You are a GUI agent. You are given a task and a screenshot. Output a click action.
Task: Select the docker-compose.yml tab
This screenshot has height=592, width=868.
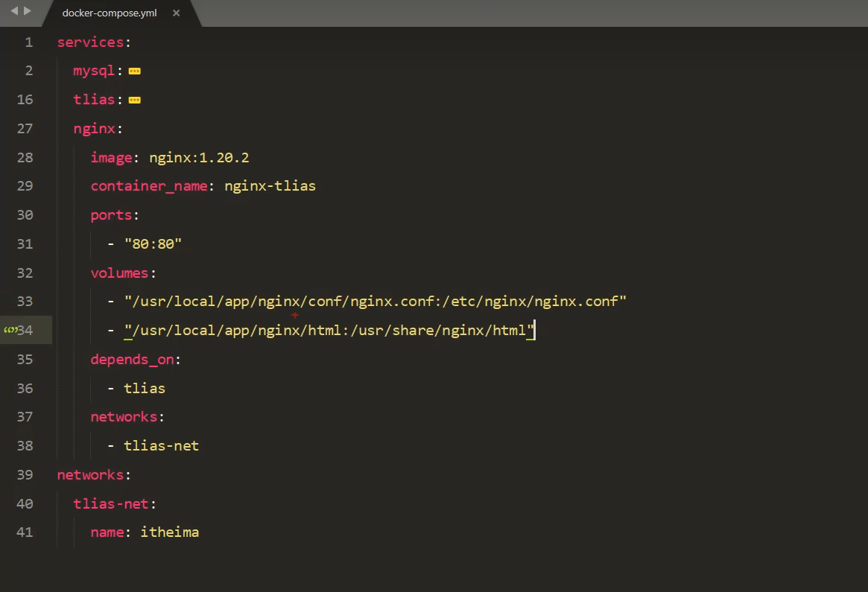[110, 13]
